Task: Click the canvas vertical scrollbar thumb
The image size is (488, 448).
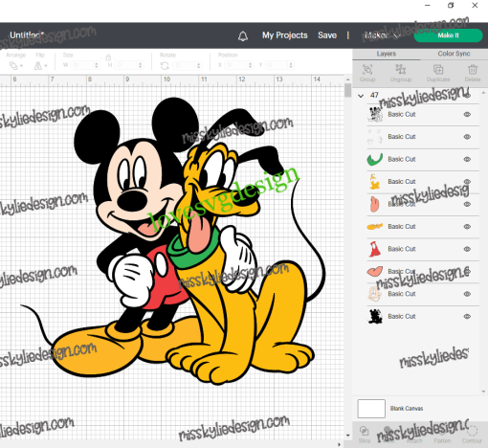Action: [347, 90]
